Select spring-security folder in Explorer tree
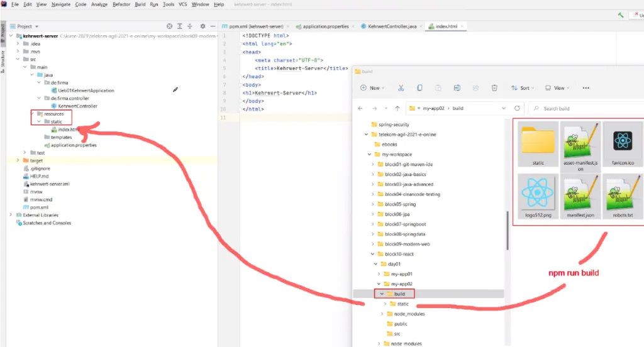 tap(390, 124)
